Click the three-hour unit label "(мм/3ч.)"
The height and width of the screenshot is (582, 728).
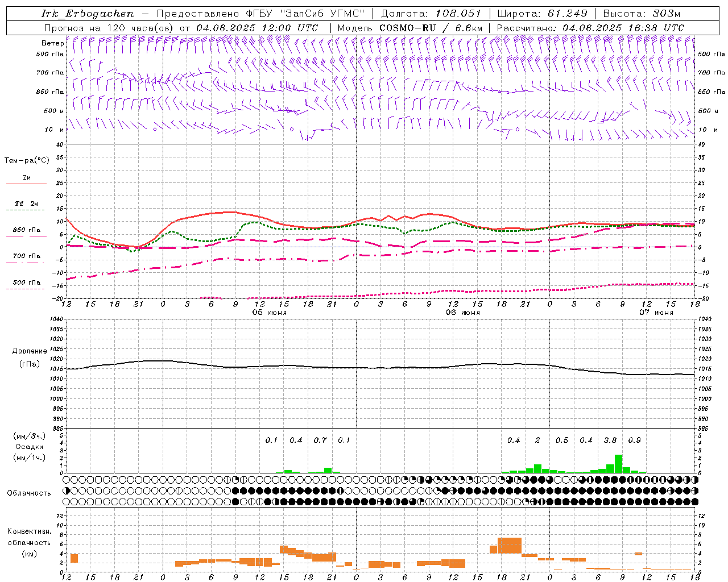coord(30,436)
